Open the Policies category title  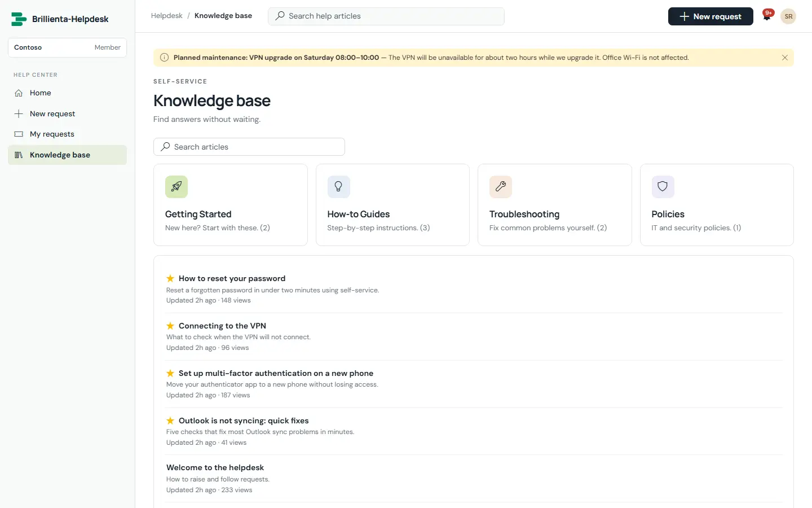pyautogui.click(x=668, y=214)
